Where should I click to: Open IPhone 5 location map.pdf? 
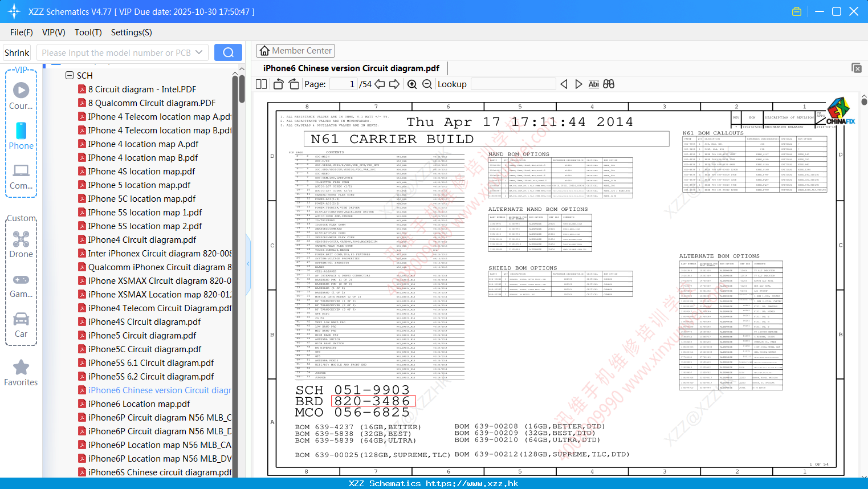coord(139,185)
